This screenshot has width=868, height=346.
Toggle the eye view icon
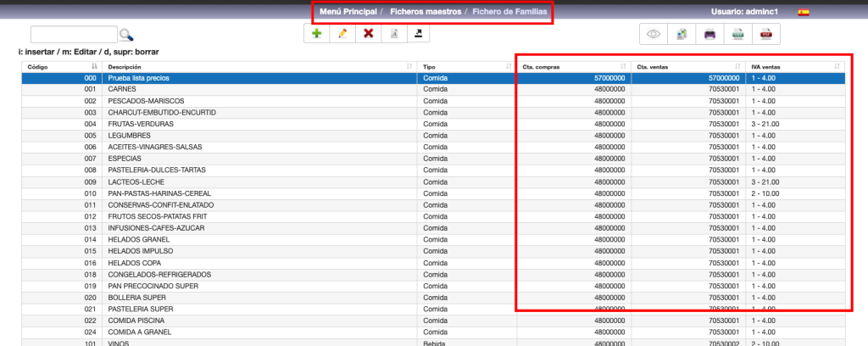654,35
